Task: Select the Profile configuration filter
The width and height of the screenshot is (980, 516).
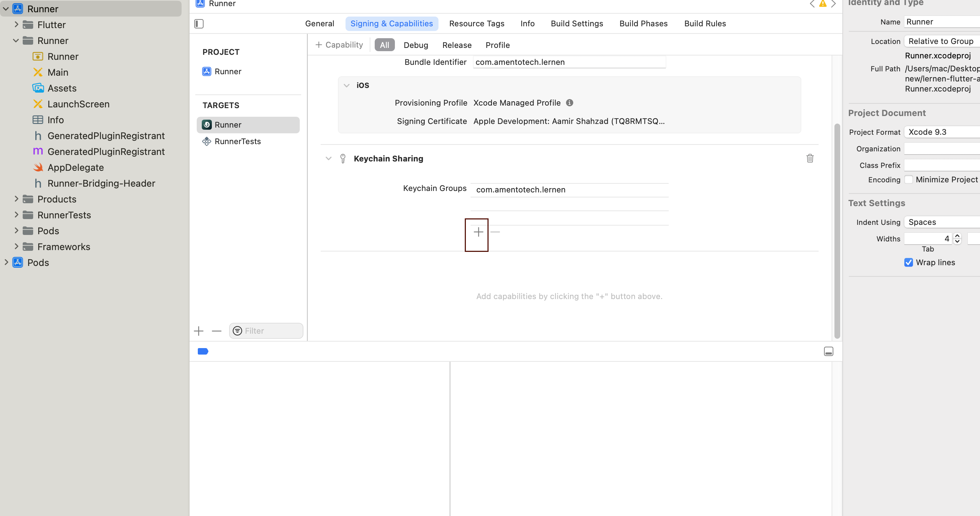Action: pos(498,45)
